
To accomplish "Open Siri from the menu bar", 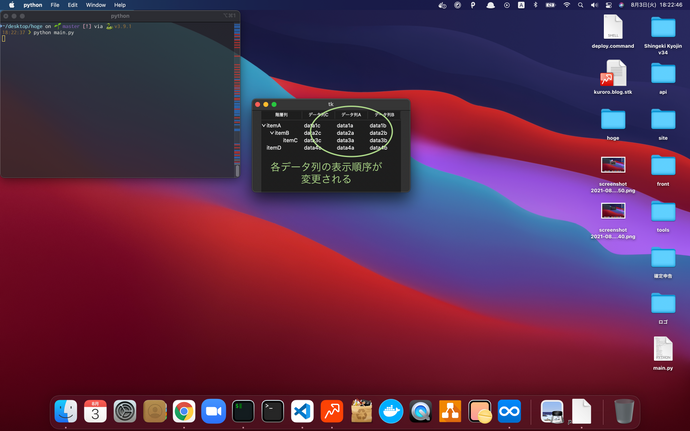I will click(x=621, y=5).
